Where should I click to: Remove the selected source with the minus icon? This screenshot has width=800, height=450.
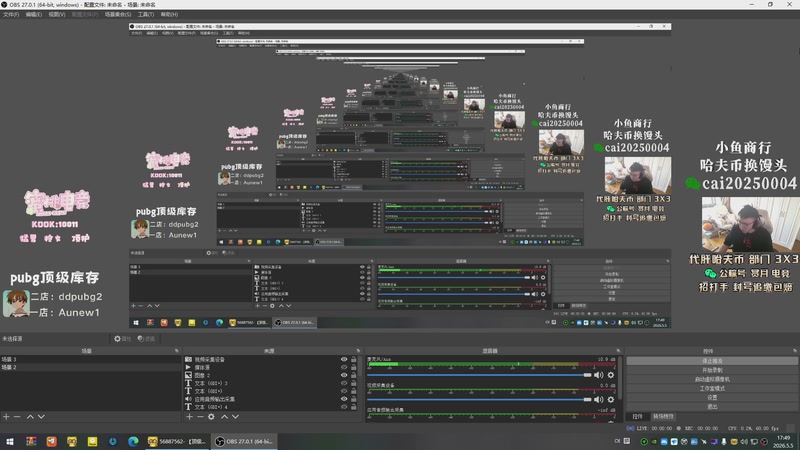click(x=200, y=417)
